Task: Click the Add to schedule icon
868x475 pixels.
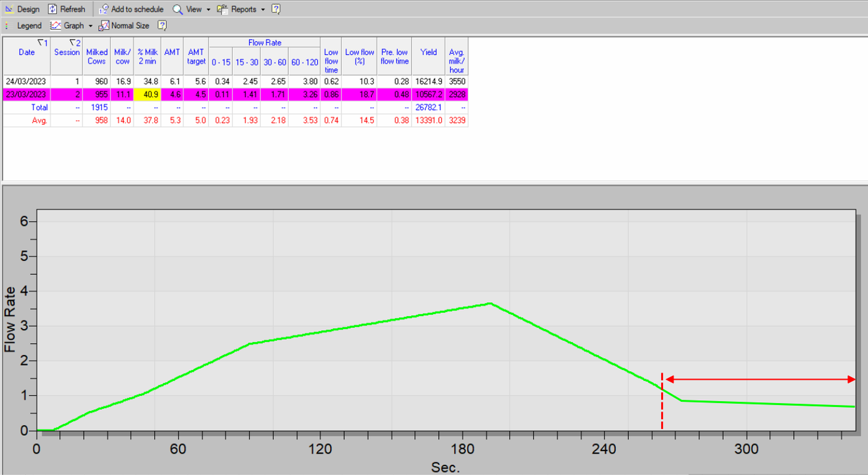Action: pos(103,9)
